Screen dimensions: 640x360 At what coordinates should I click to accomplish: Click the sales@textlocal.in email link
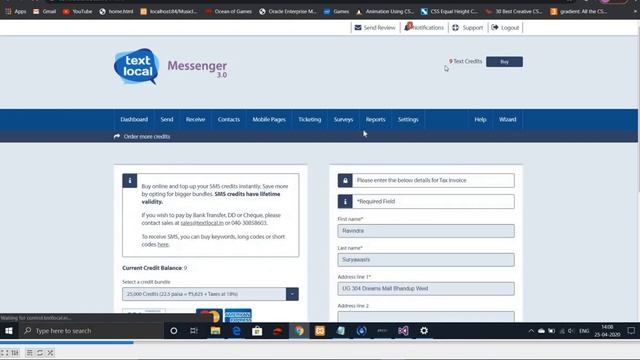[x=202, y=223]
